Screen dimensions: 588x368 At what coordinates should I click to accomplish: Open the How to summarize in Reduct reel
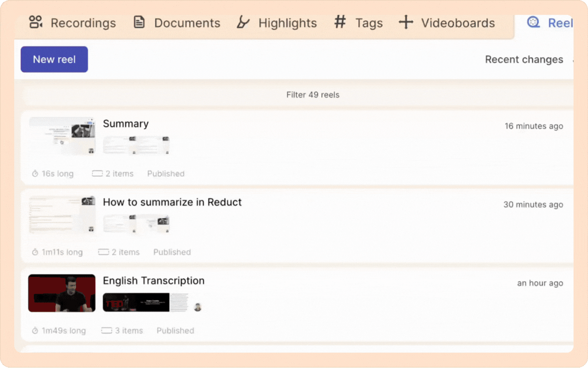click(x=172, y=202)
